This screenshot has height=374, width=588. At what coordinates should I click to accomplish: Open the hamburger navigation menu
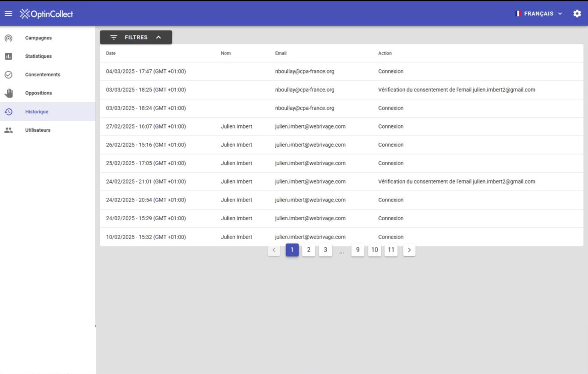[8, 14]
